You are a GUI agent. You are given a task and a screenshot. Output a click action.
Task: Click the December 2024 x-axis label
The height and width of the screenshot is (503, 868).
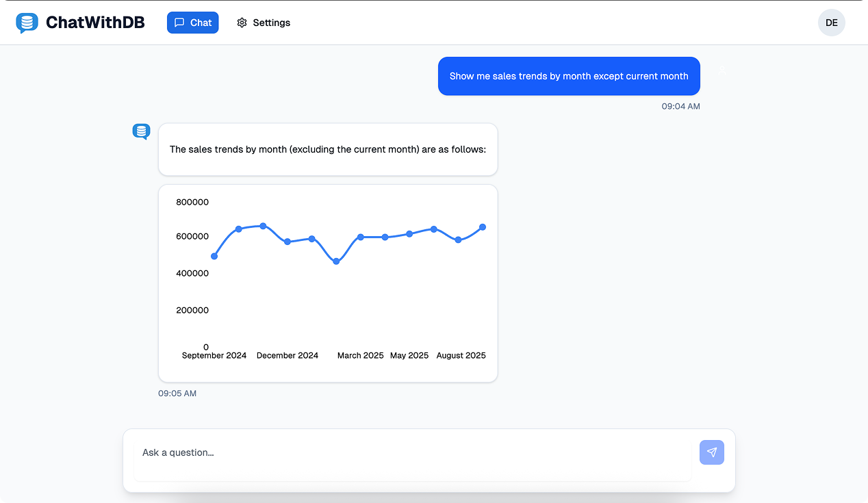[287, 355]
